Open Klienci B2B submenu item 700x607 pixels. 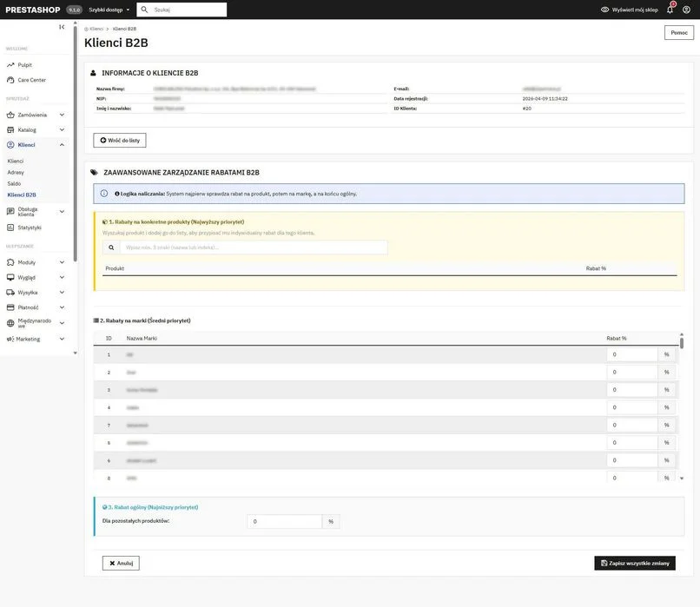(x=22, y=195)
